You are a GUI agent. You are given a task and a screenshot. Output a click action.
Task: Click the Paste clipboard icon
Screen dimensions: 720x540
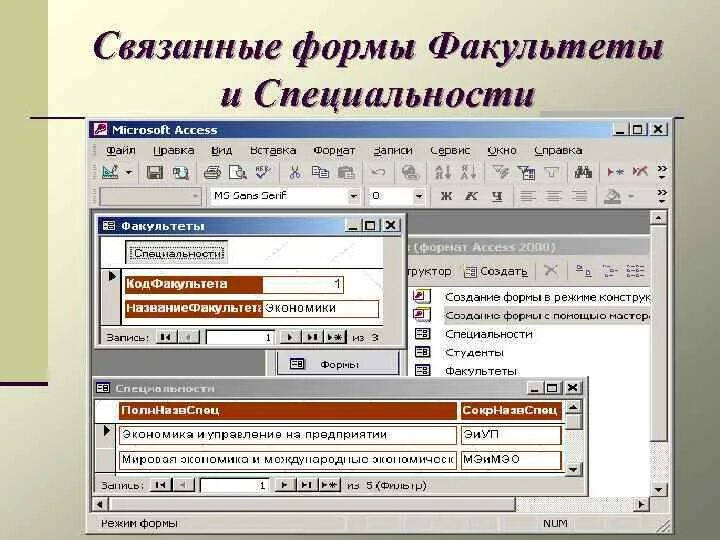coord(346,173)
